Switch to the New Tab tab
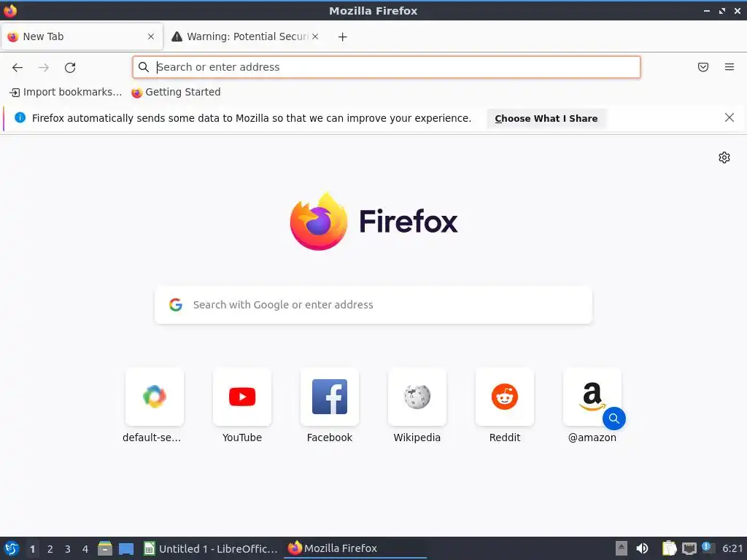The width and height of the screenshot is (747, 560). coord(82,36)
